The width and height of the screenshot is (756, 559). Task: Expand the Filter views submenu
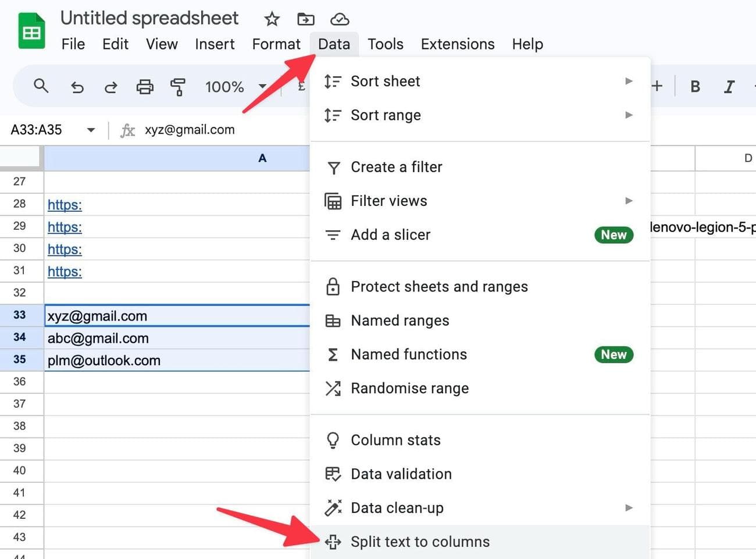tap(628, 201)
